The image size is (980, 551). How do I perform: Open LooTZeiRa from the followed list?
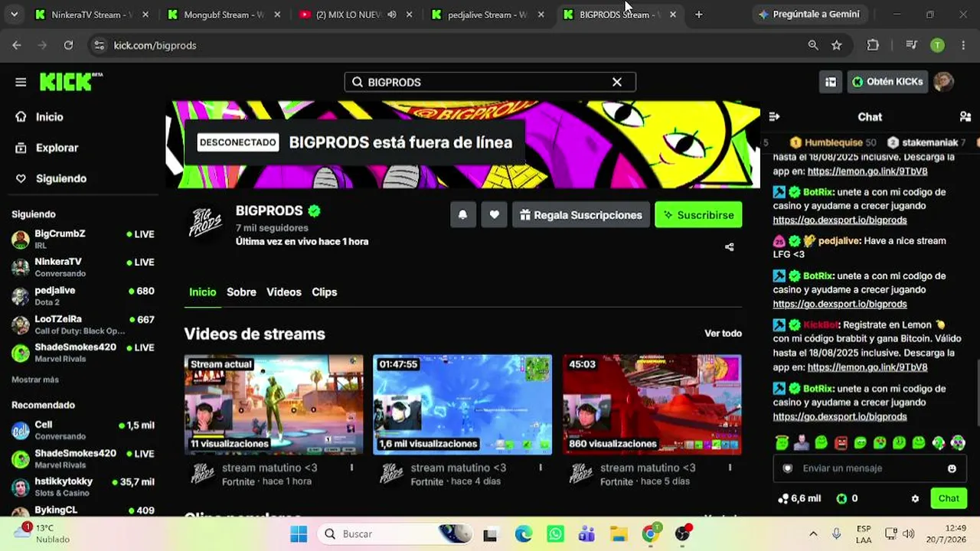point(83,324)
